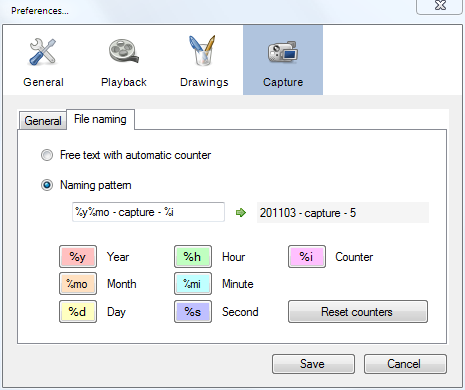Viewport: 465px width, 390px height.
Task: Insert the %h Hour token
Action: coord(193,257)
